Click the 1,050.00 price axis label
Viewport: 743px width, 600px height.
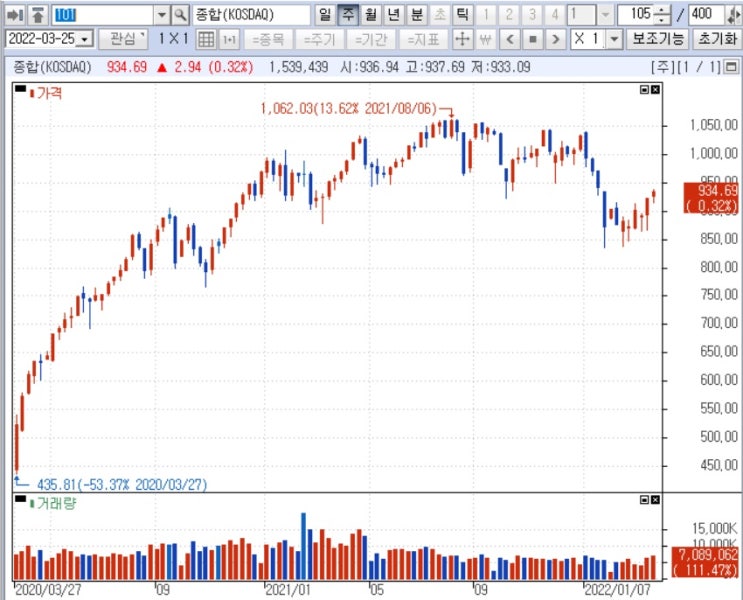pyautogui.click(x=714, y=125)
